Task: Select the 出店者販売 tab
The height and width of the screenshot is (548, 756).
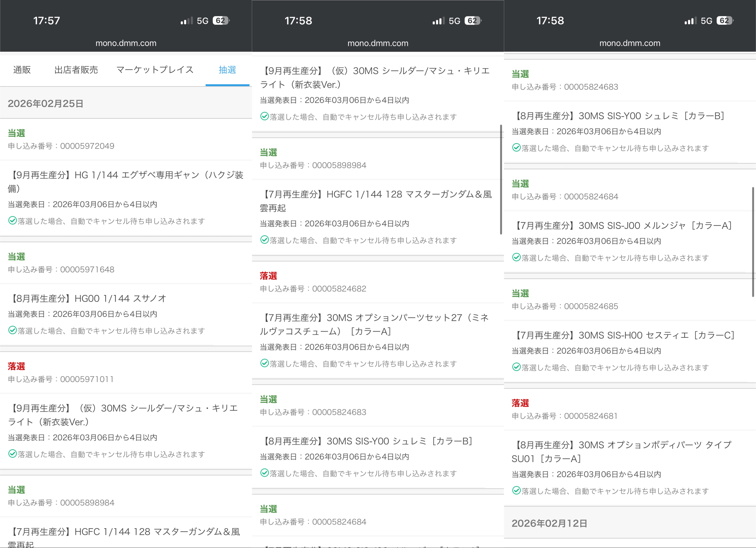Action: 76,70
